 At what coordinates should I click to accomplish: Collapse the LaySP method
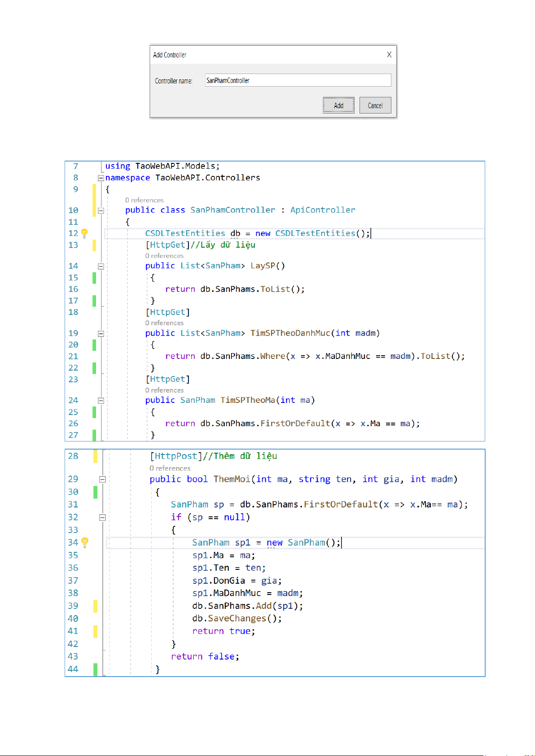click(x=101, y=266)
